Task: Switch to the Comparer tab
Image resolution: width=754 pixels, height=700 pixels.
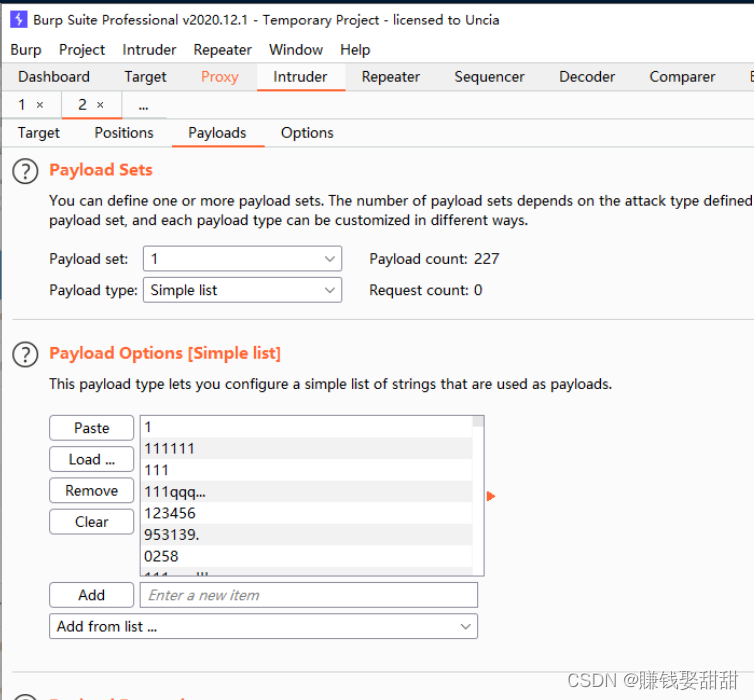Action: [682, 76]
